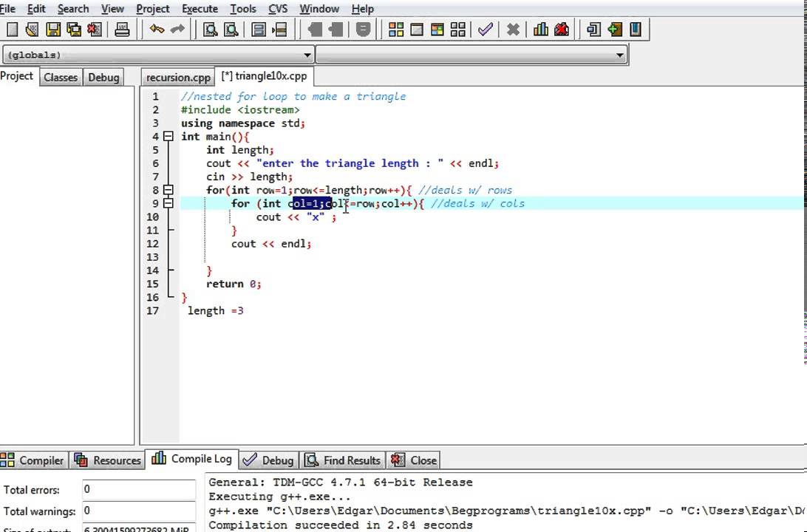Click the Print icon in toolbar
Image resolution: width=807 pixels, height=532 pixels.
[x=123, y=30]
